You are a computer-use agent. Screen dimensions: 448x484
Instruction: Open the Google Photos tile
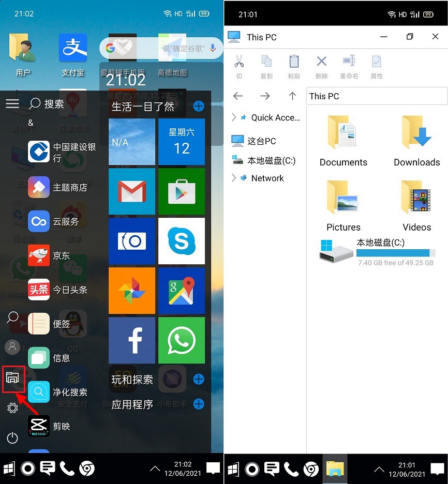[x=132, y=291]
